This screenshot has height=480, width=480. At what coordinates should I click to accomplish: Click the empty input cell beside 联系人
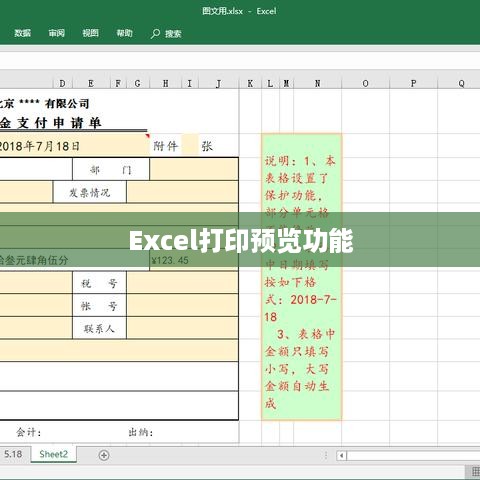[x=182, y=328]
